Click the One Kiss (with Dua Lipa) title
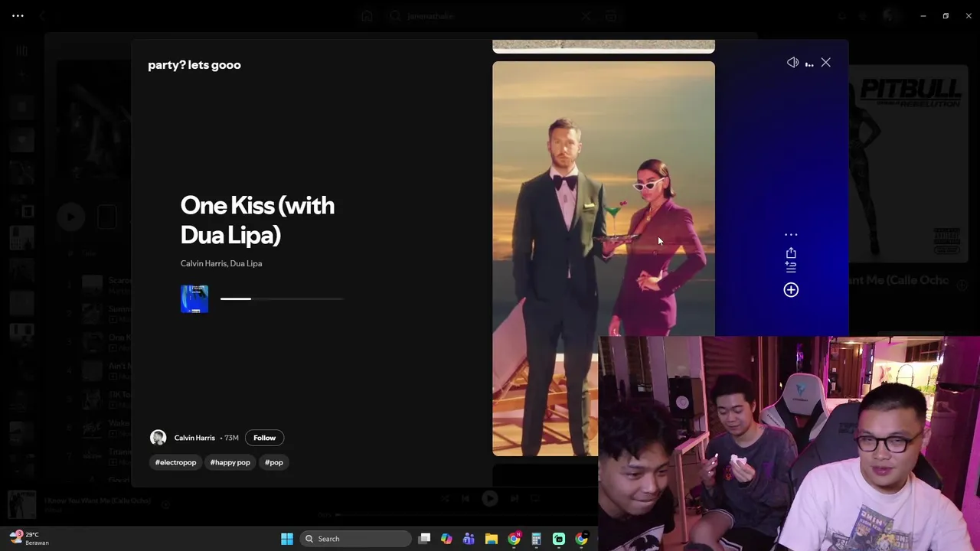Viewport: 980px width, 551px height. click(x=257, y=220)
